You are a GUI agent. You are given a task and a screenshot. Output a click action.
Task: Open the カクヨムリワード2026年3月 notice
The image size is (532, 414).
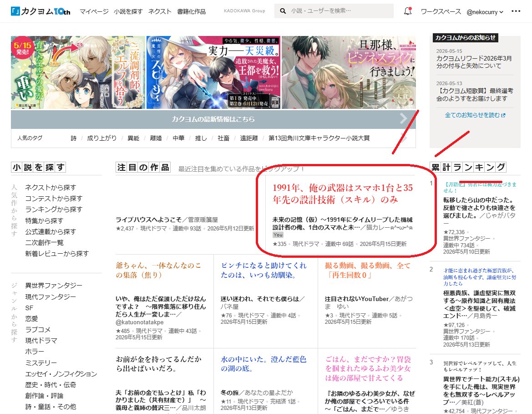[x=474, y=62]
